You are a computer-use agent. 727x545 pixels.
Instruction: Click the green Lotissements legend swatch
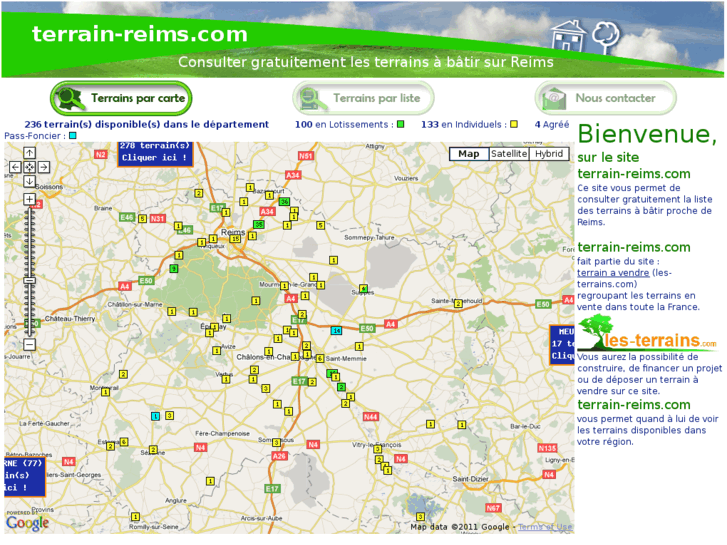coord(401,124)
